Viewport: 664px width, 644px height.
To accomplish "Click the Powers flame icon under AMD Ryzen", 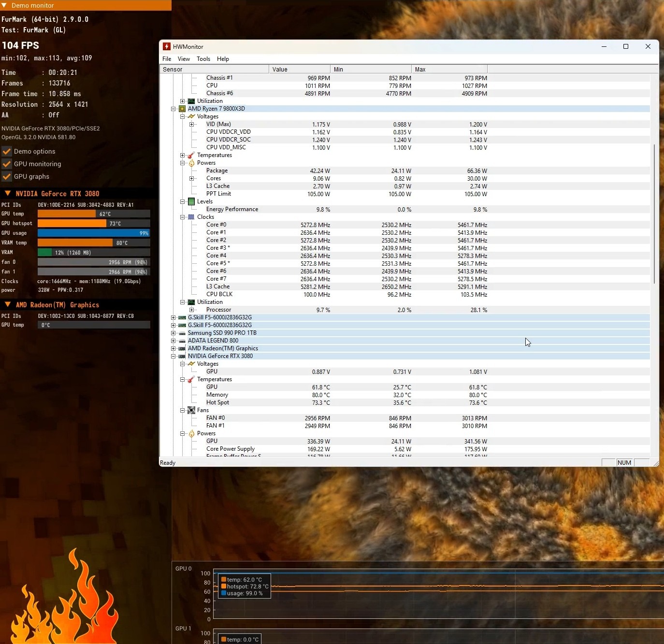I will pyautogui.click(x=191, y=163).
